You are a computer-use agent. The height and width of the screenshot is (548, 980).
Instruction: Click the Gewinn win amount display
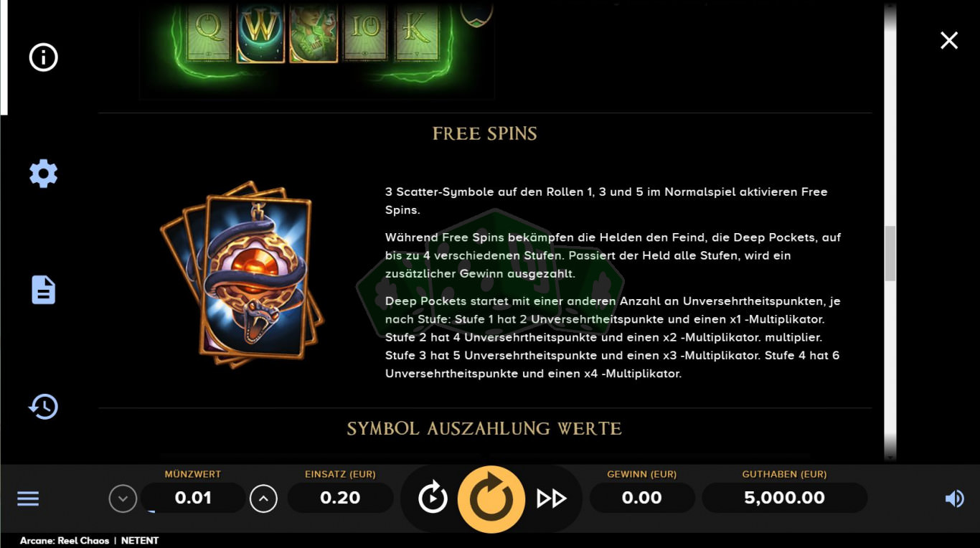(642, 498)
